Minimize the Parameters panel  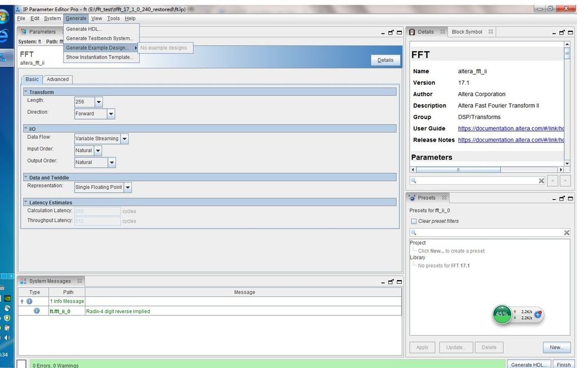click(382, 33)
